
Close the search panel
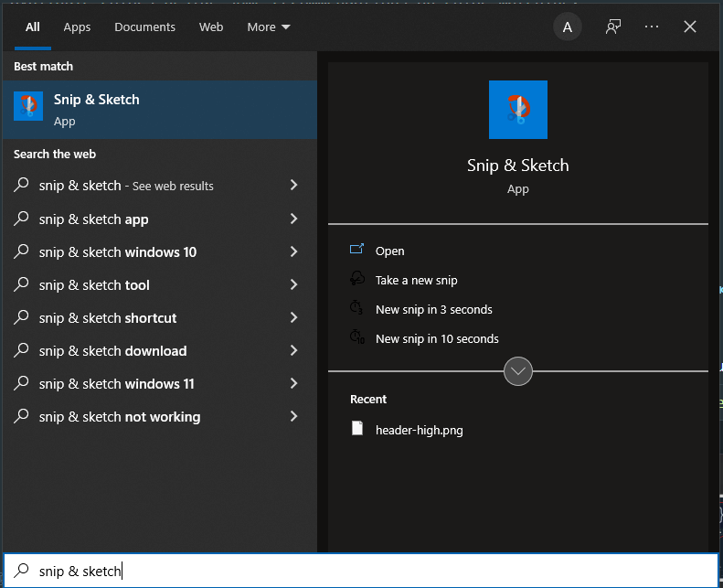(690, 27)
